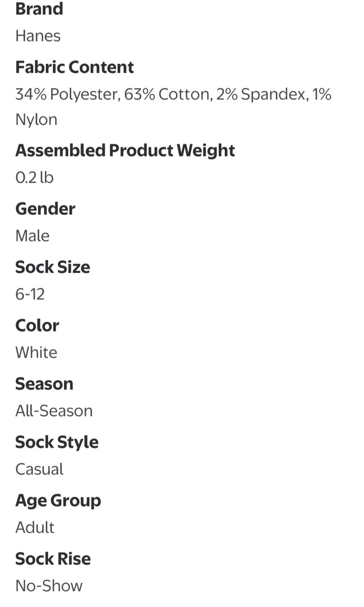Click the Age Group label
Viewport: 364px width, 607px height.
tap(58, 500)
